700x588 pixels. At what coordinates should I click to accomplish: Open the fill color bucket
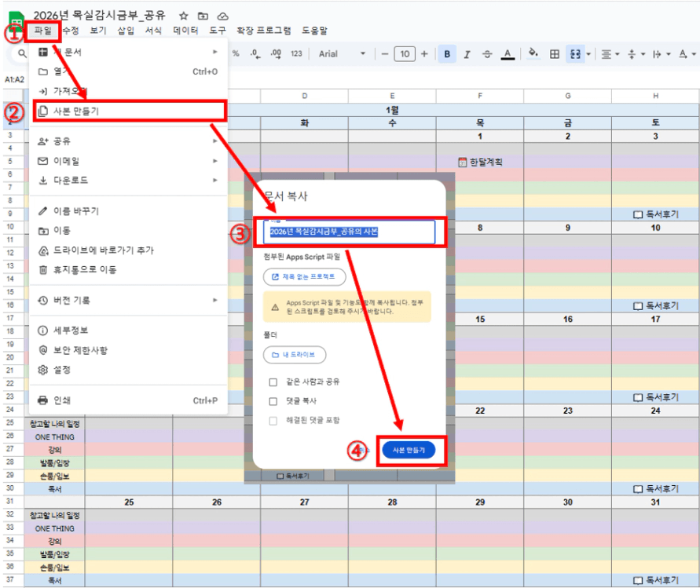coord(533,54)
